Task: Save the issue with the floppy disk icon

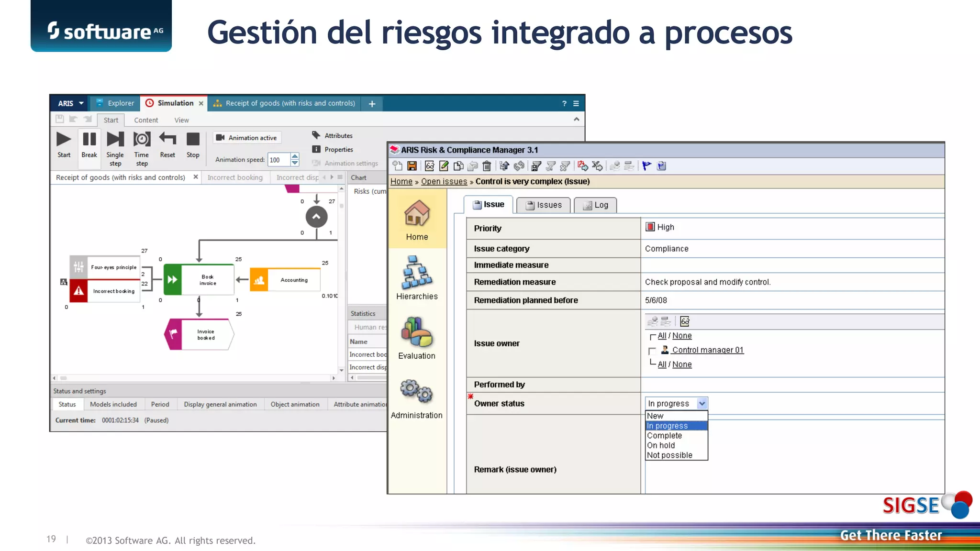Action: tap(412, 166)
